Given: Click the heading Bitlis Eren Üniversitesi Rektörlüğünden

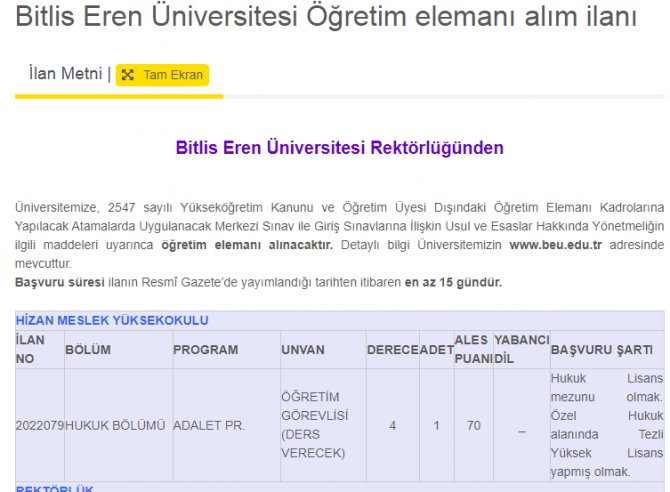Looking at the screenshot, I should (x=340, y=148).
